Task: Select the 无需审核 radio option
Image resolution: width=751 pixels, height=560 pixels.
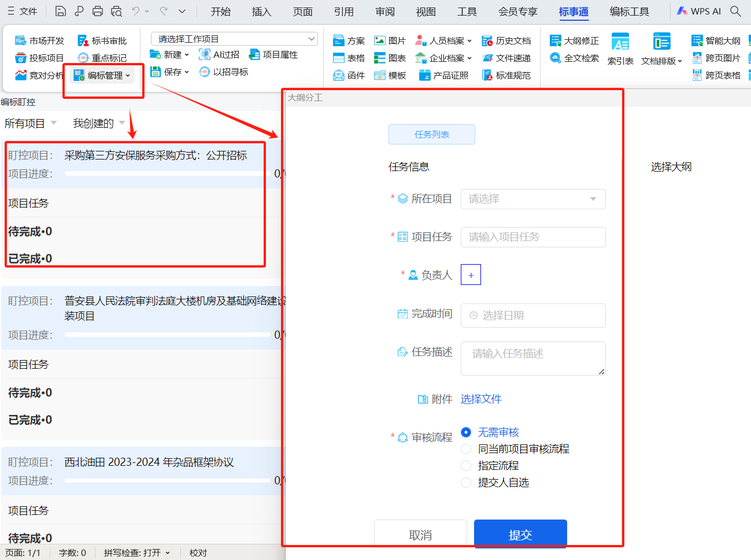Action: point(466,432)
